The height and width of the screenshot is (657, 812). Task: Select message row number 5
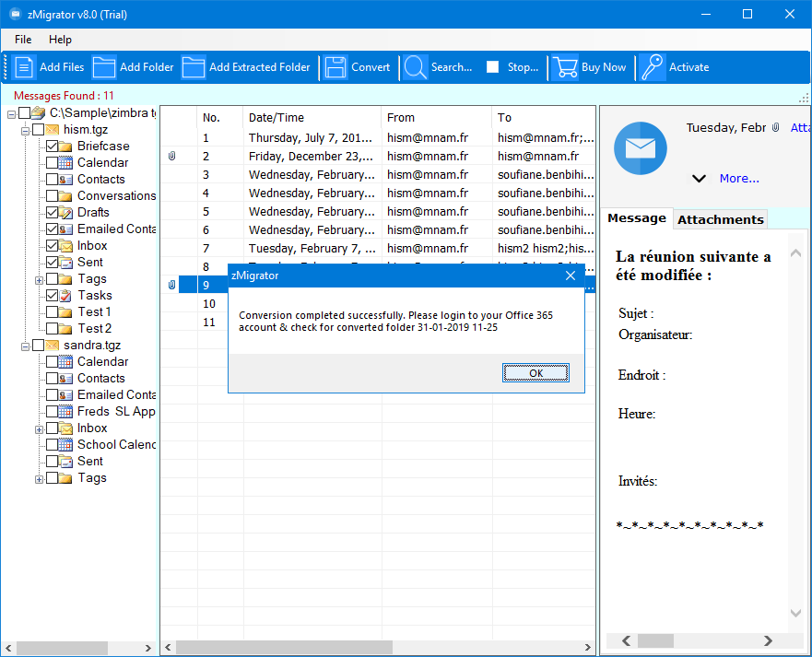pyautogui.click(x=378, y=211)
